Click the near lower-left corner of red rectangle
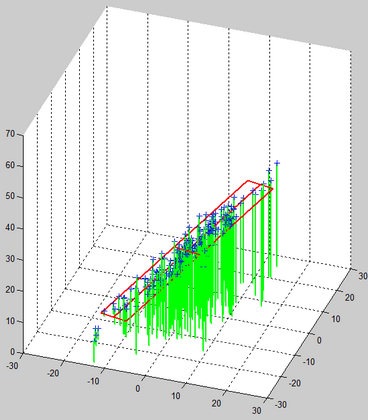The width and height of the screenshot is (368, 420). (x=102, y=313)
